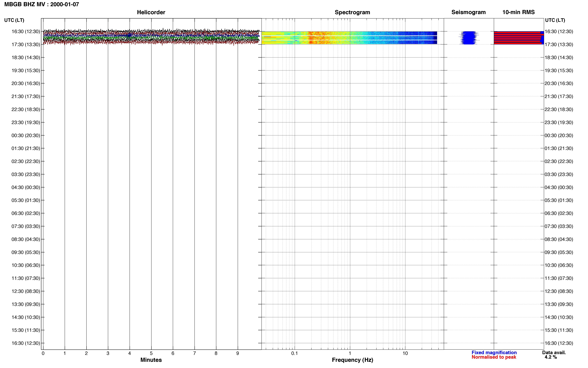Click right-axis time label '13:30 (09:30)'

click(559, 304)
